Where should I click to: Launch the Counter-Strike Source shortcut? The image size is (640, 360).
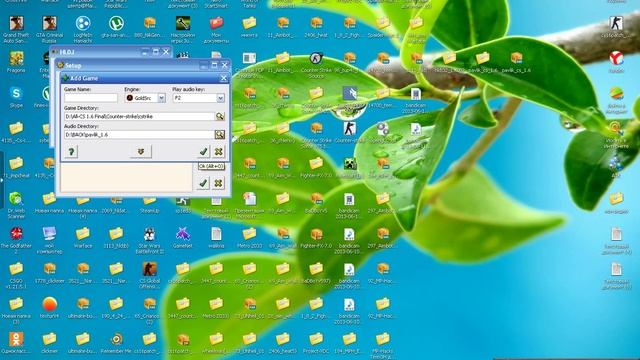(x=316, y=58)
